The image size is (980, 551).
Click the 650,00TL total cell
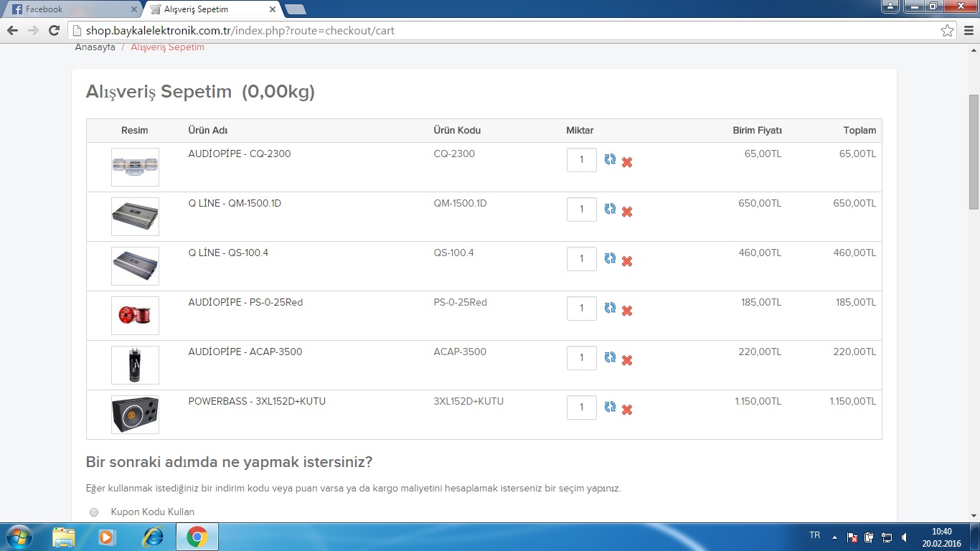pos(854,203)
